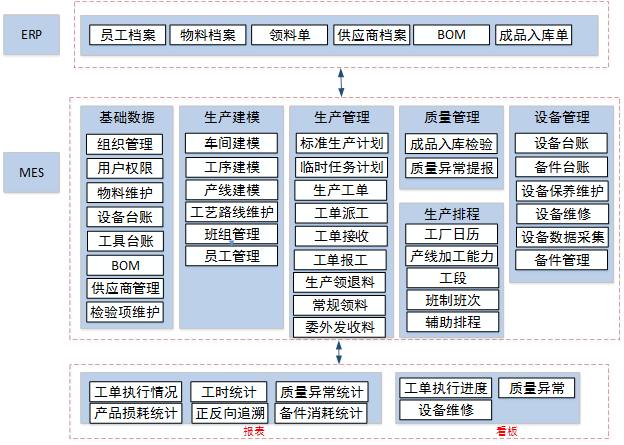Click the 成品入库单 box

tap(534, 36)
